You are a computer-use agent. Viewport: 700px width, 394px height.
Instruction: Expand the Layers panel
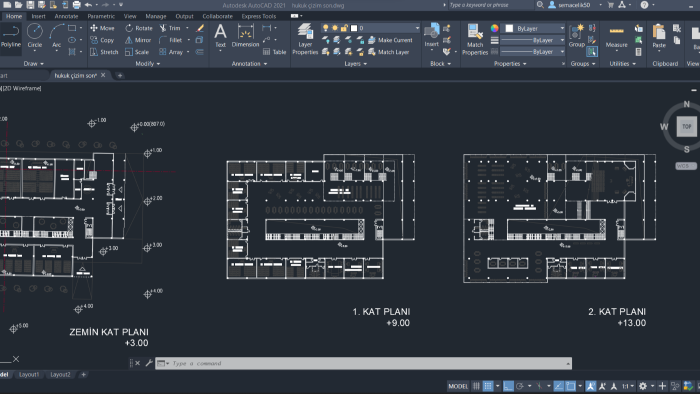tap(355, 64)
